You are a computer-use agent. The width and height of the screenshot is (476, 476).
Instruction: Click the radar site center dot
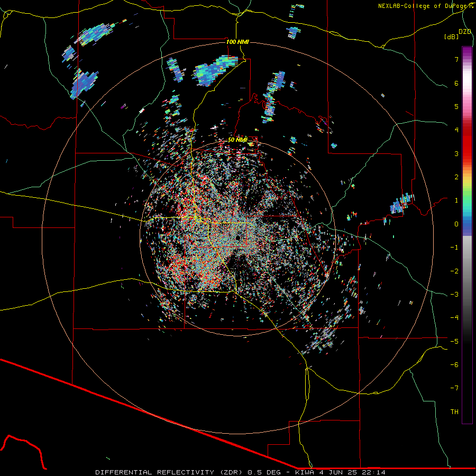pyautogui.click(x=237, y=237)
